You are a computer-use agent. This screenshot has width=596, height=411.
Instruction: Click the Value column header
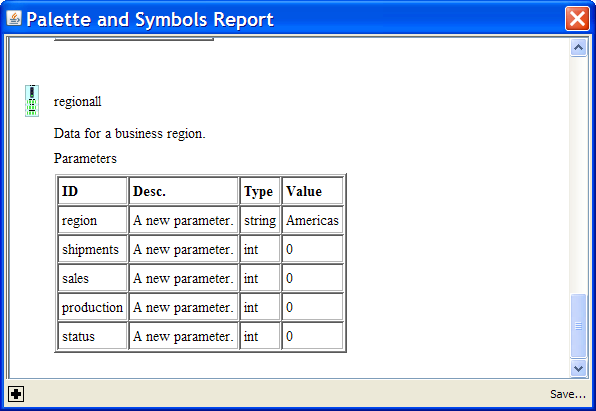(312, 191)
